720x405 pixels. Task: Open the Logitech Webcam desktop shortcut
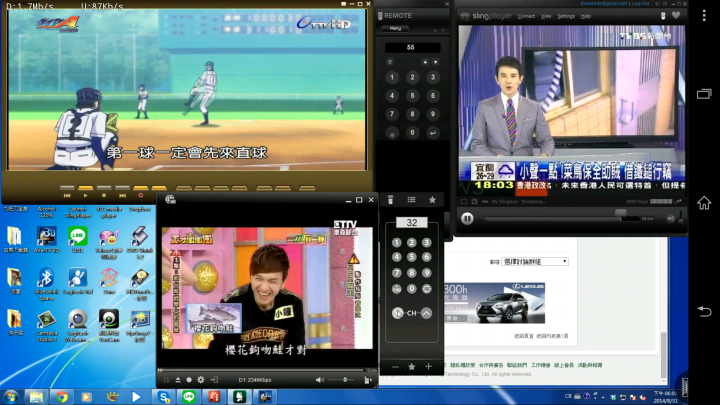click(78, 326)
